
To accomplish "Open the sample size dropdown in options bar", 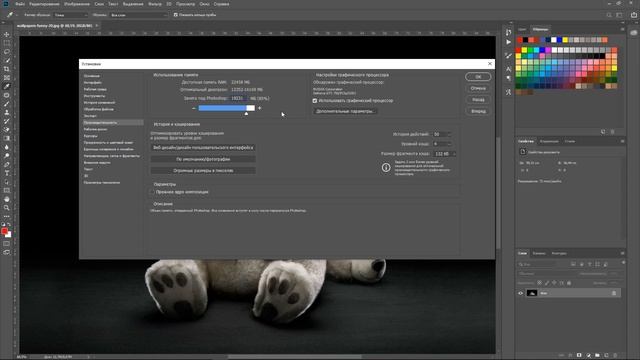I will tap(71, 15).
